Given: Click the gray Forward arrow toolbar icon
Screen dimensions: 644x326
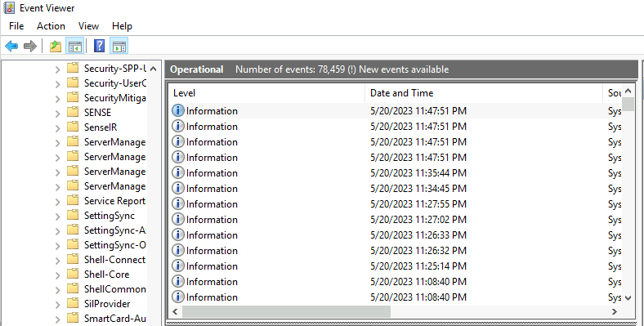Looking at the screenshot, I should tap(30, 46).
